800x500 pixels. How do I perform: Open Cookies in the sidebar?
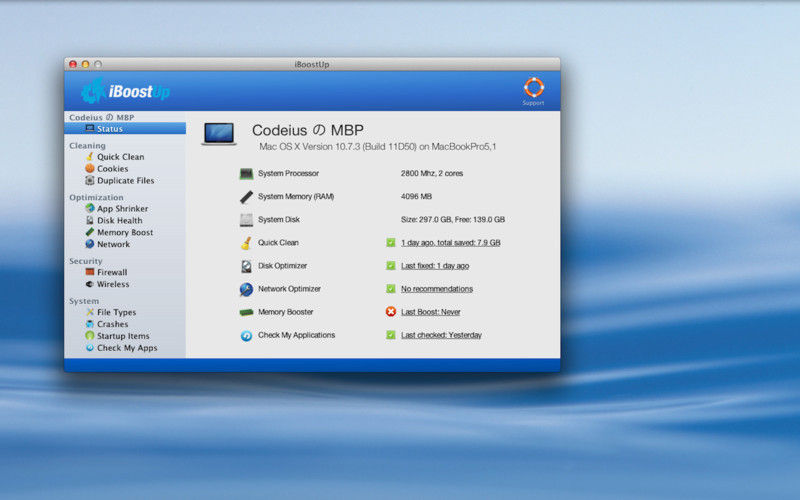[x=112, y=168]
